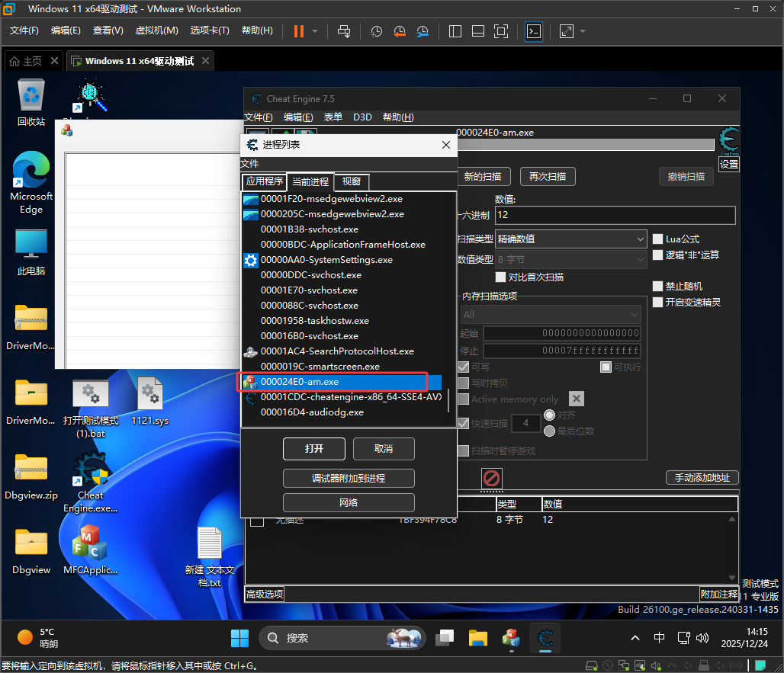Open the VMware pause dropdown arrow
Viewport: 784px width, 673px height.
point(315,31)
